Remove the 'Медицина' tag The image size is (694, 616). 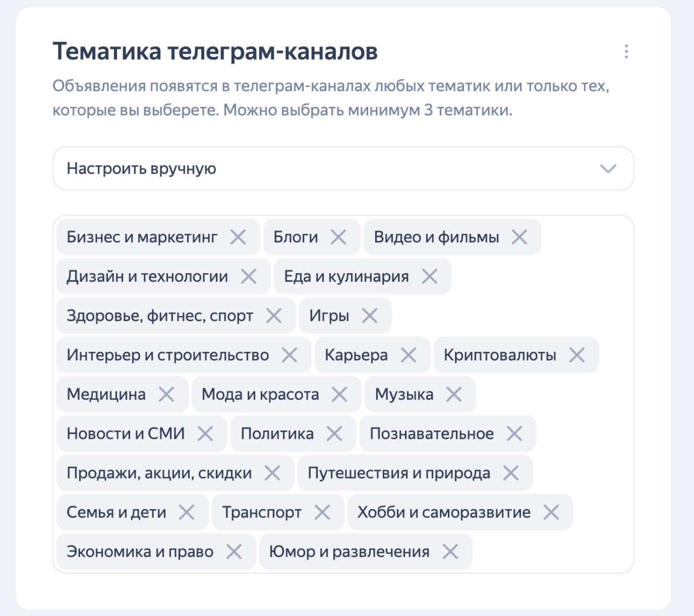[x=166, y=394]
